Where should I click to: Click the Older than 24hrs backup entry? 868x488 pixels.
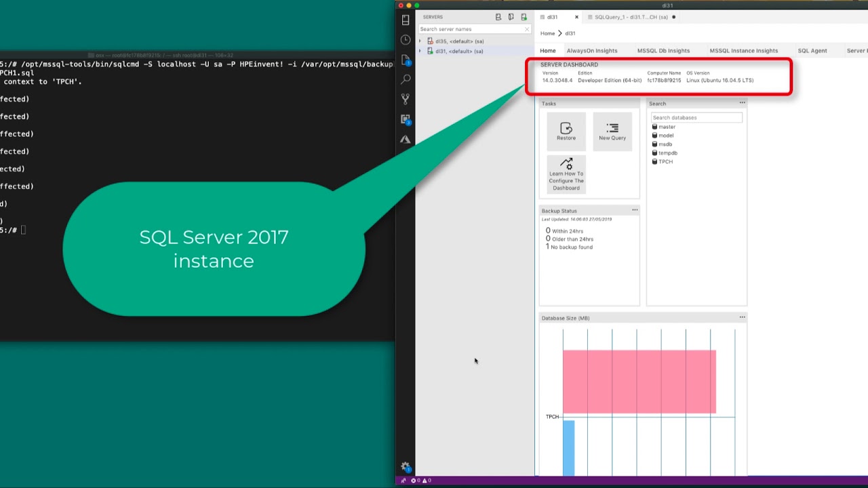click(x=570, y=239)
